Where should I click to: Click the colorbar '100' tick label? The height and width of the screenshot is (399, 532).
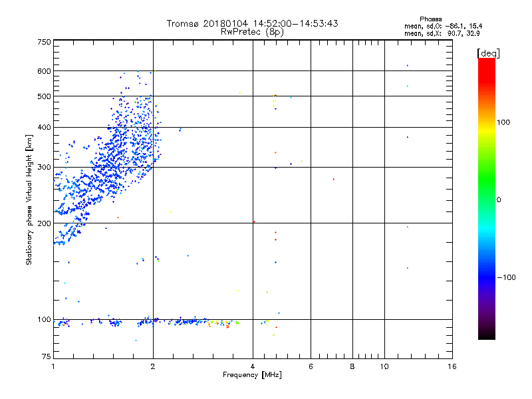pos(503,122)
